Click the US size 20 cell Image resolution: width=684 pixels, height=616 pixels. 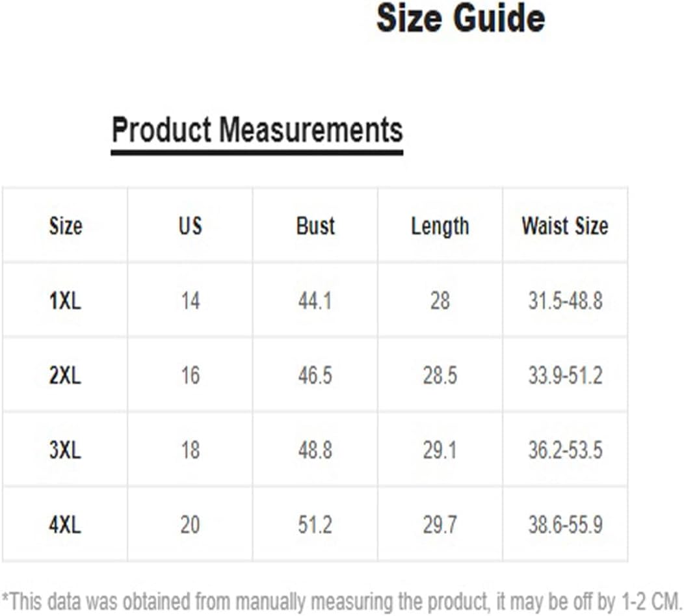coord(191,525)
